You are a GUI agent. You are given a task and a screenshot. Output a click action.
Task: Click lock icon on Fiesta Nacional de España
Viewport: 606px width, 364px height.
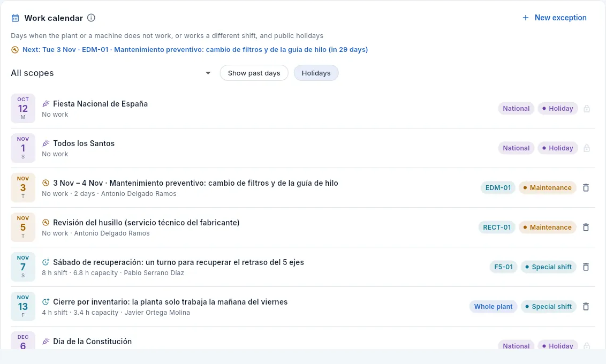pyautogui.click(x=587, y=109)
